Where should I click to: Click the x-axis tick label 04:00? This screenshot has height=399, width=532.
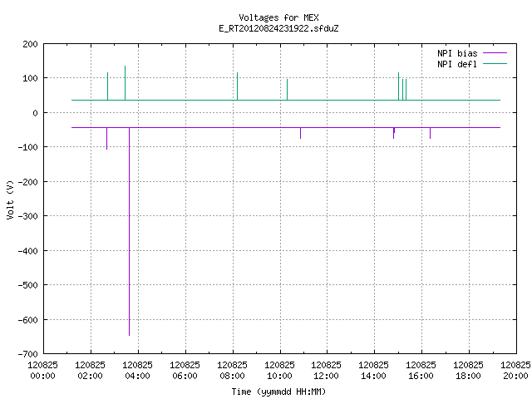(x=137, y=376)
